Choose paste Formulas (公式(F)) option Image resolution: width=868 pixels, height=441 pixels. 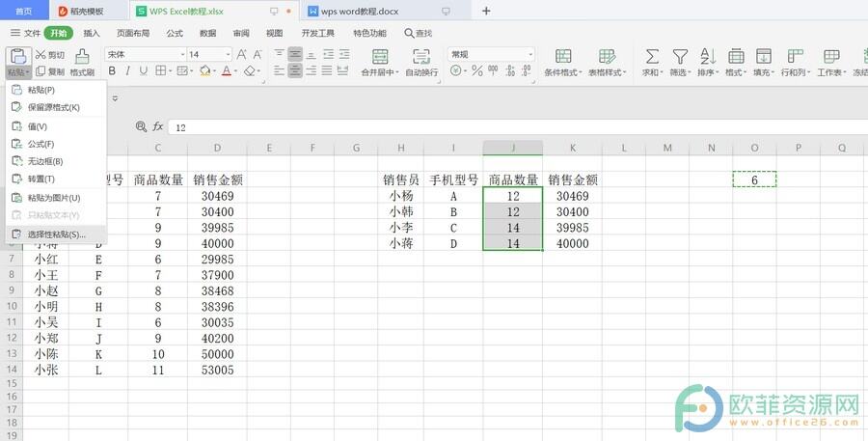pyautogui.click(x=55, y=144)
